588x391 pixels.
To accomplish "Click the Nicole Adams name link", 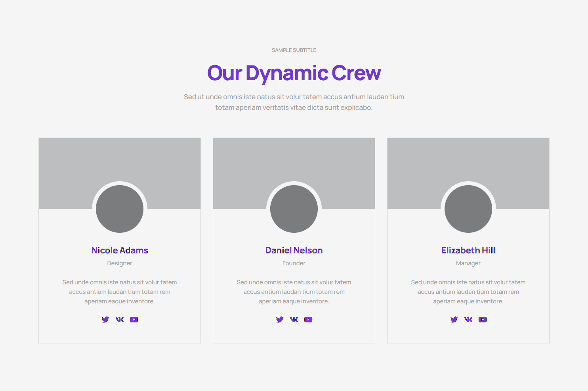I will click(120, 251).
